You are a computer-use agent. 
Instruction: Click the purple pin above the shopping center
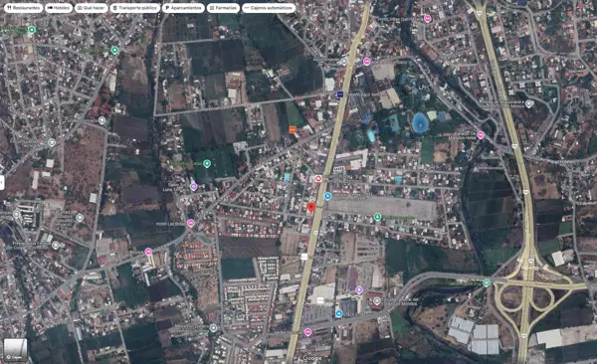click(x=359, y=290)
